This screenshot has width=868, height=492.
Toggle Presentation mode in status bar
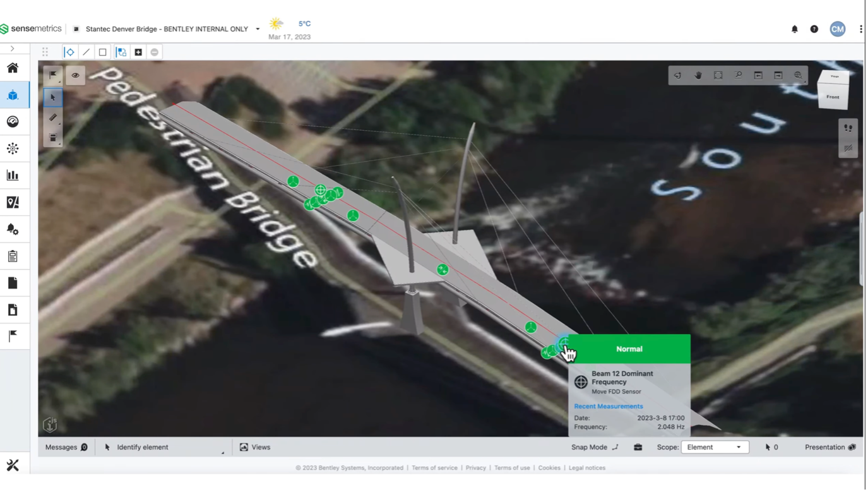(x=829, y=447)
